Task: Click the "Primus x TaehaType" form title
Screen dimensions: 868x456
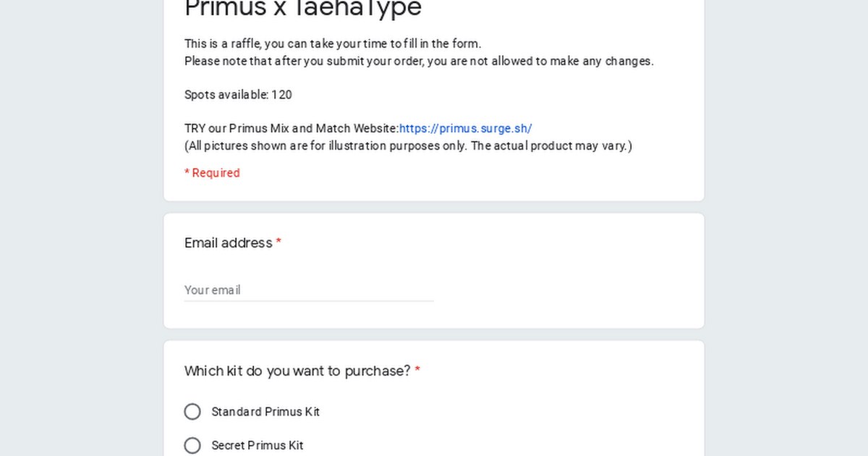Action: tap(303, 9)
